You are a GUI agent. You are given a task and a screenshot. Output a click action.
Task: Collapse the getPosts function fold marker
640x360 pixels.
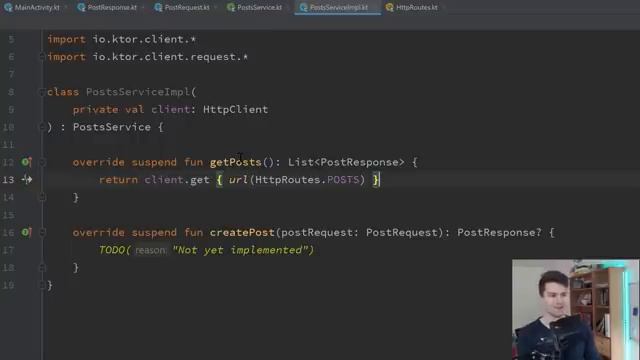point(42,162)
